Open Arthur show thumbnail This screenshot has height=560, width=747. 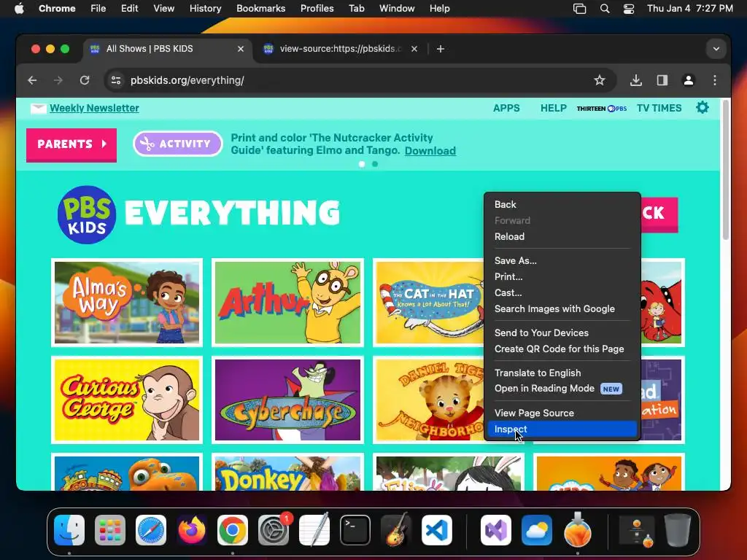(287, 303)
